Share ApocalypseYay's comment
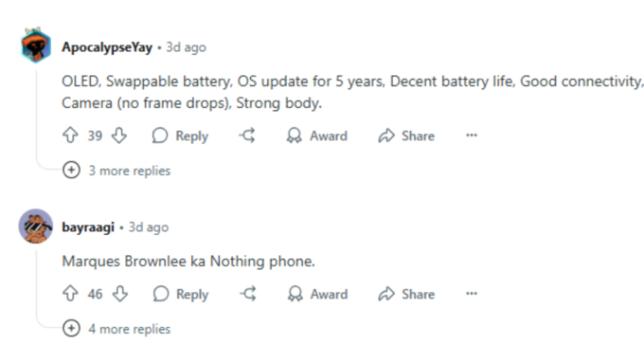Viewport: 644px width, 363px height. [406, 136]
